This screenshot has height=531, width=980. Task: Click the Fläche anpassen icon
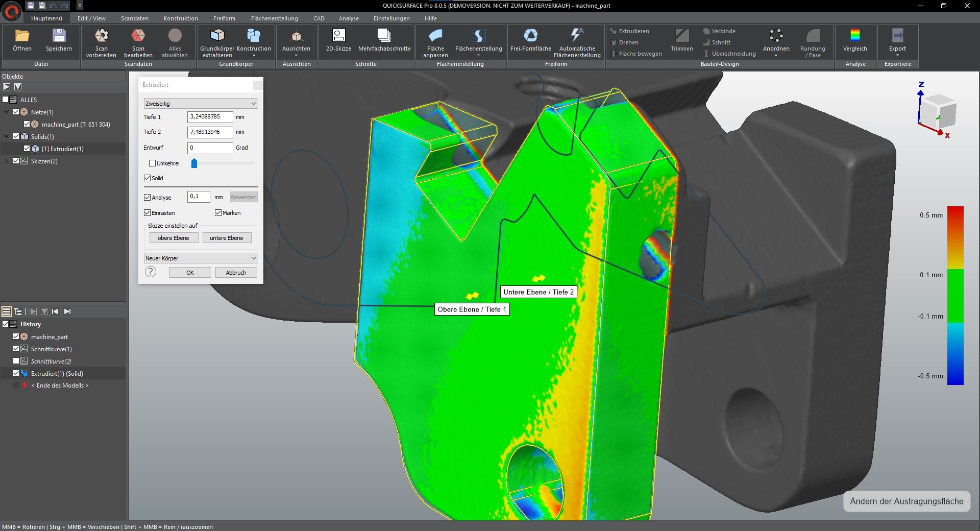[x=435, y=36]
